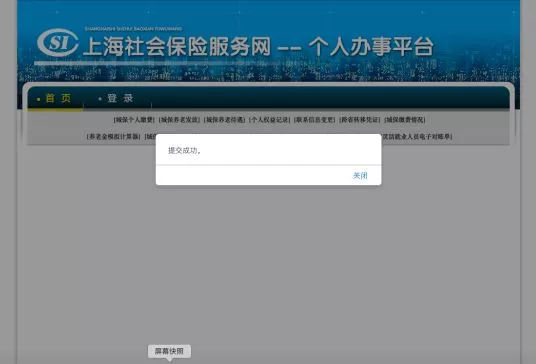Open the 城保养老待遇 link
The width and height of the screenshot is (536, 364).
click(224, 120)
